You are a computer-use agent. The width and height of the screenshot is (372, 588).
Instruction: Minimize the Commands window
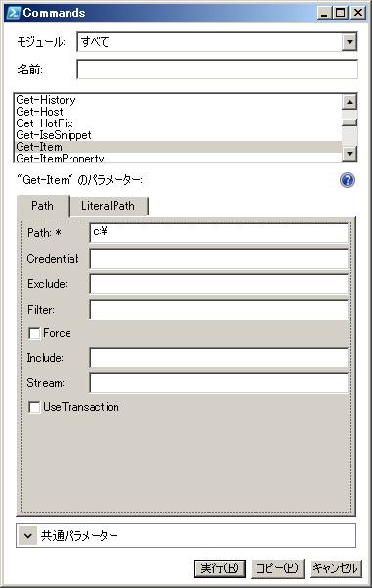[324, 13]
